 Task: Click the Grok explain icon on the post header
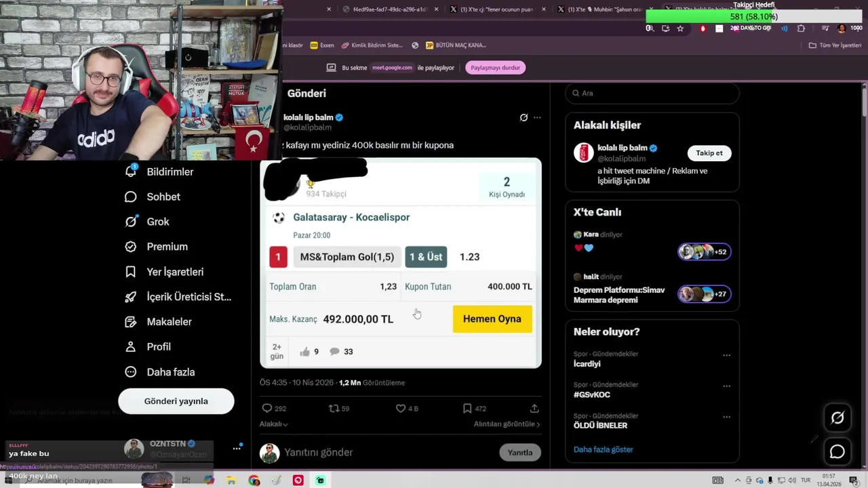524,117
